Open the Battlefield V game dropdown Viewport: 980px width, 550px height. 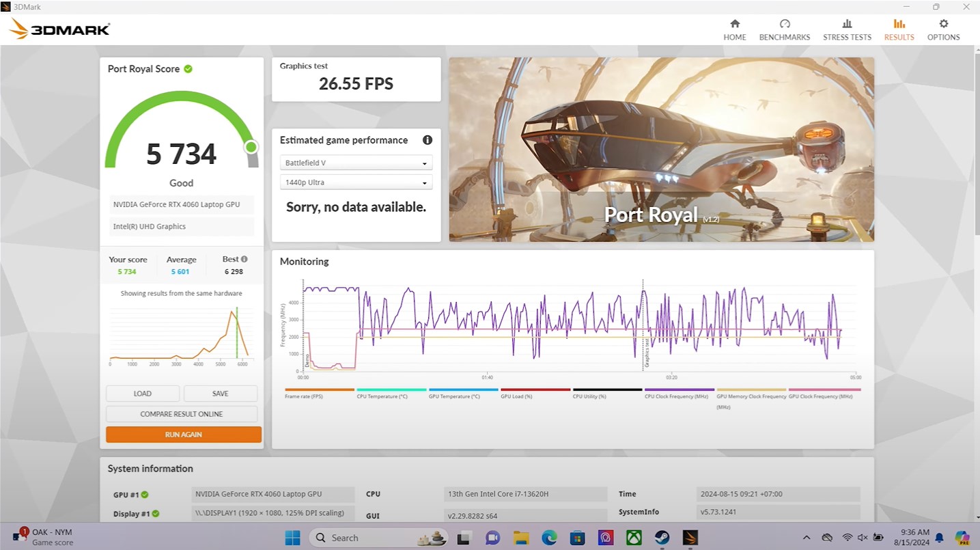tap(356, 163)
